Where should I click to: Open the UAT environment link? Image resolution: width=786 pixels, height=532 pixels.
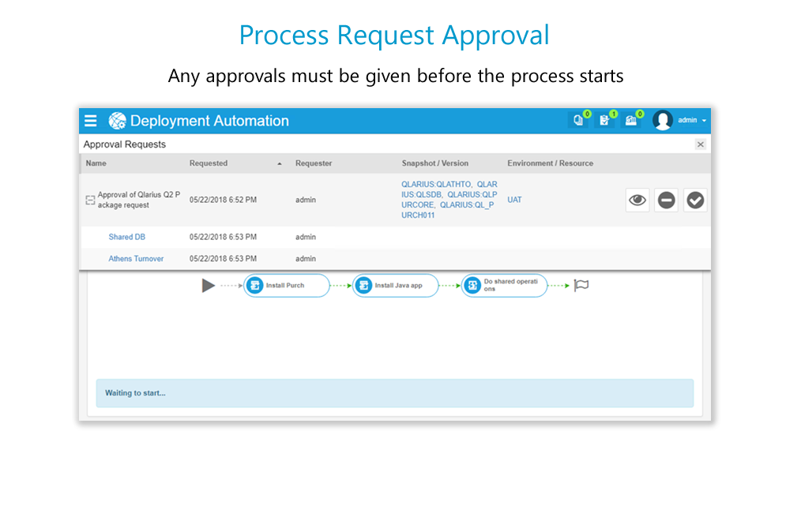point(514,200)
